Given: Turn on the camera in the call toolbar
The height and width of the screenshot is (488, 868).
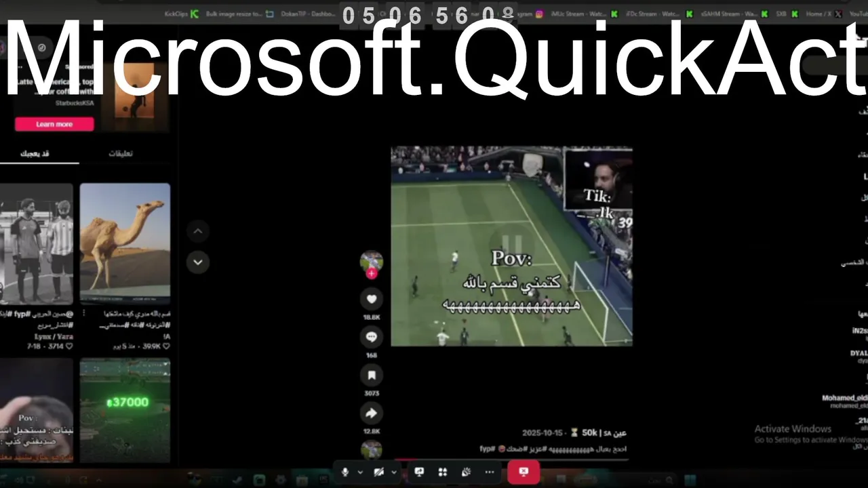Looking at the screenshot, I should click(379, 472).
